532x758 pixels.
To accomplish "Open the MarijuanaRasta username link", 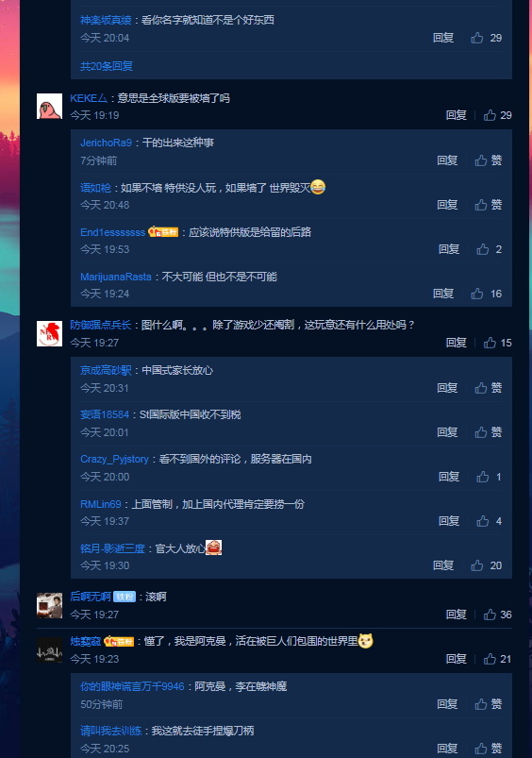I will pyautogui.click(x=116, y=277).
